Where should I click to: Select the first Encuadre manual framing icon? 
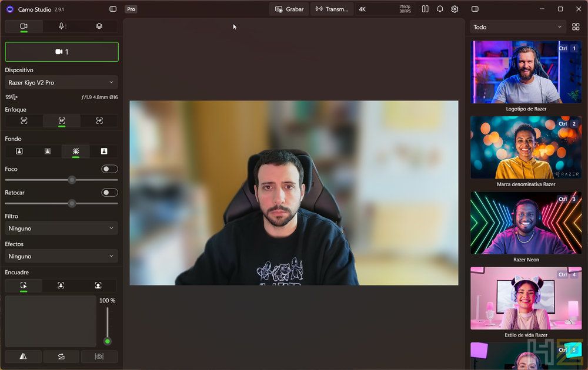tap(24, 286)
